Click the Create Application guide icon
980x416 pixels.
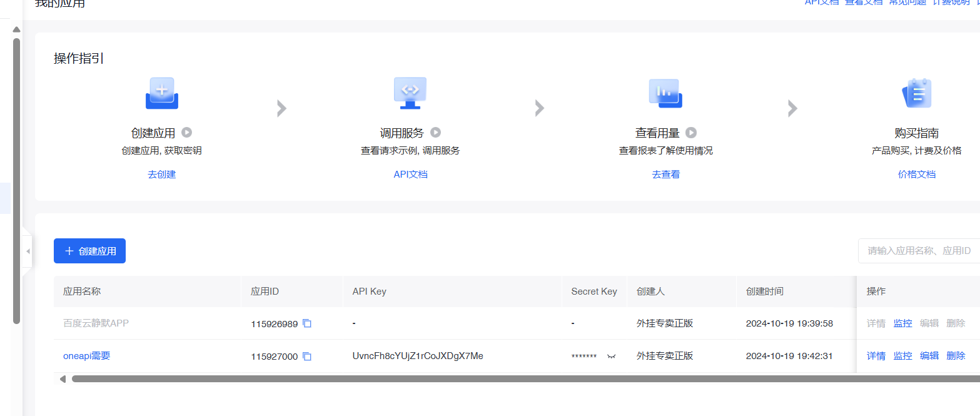(x=162, y=93)
